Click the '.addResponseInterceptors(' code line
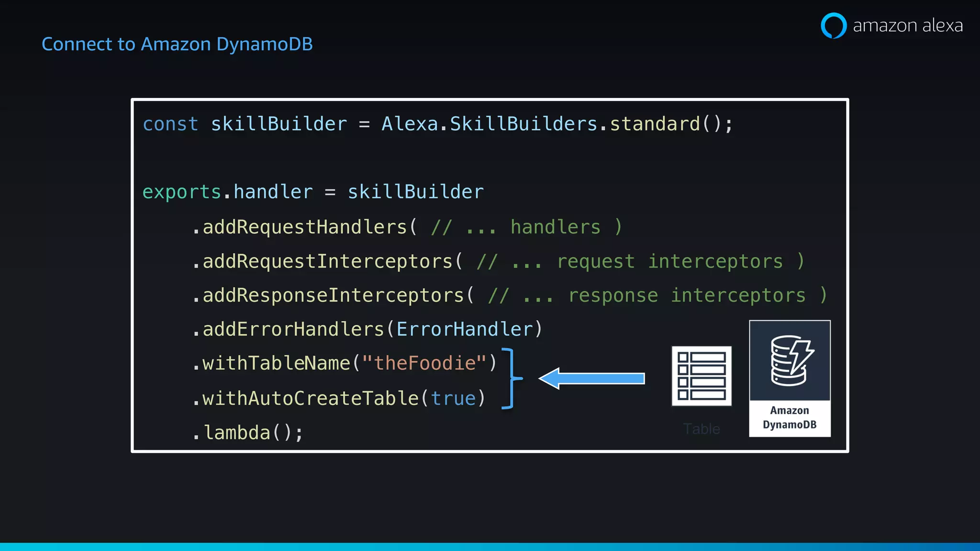980x551 pixels. click(510, 295)
